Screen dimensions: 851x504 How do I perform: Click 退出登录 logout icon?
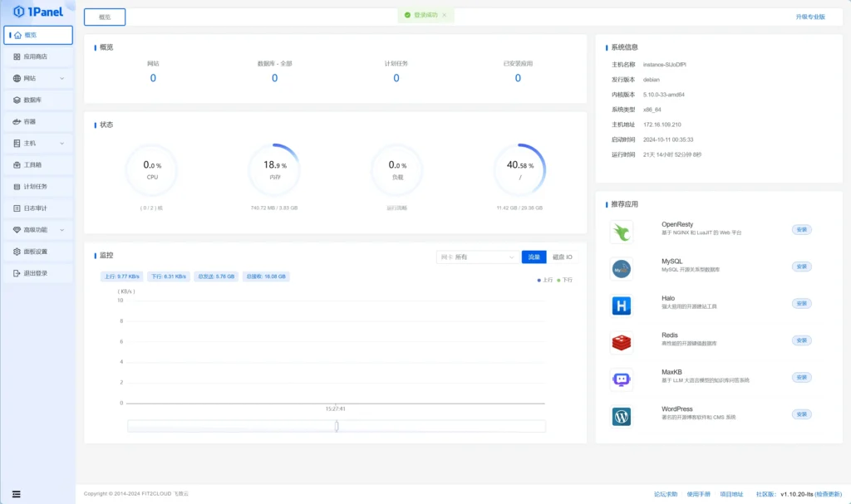pos(17,273)
